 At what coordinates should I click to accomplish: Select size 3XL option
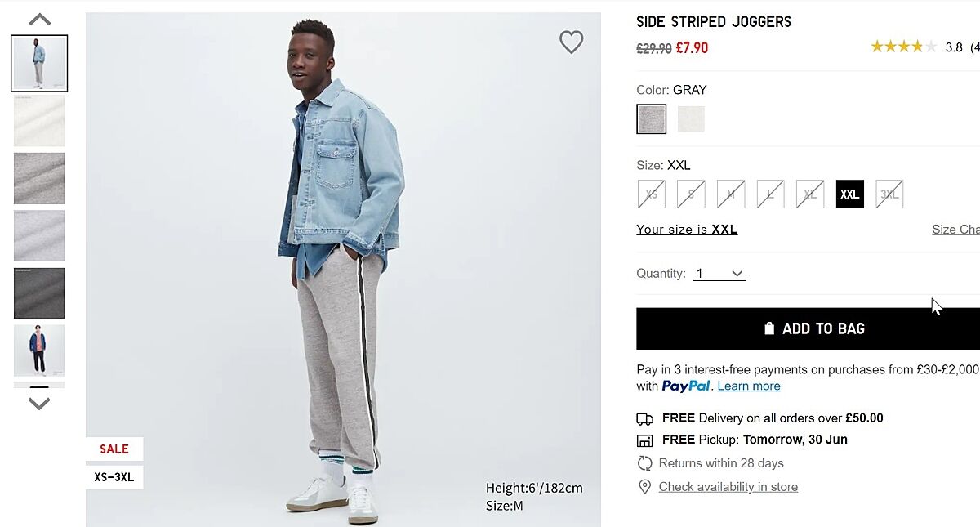pyautogui.click(x=889, y=194)
